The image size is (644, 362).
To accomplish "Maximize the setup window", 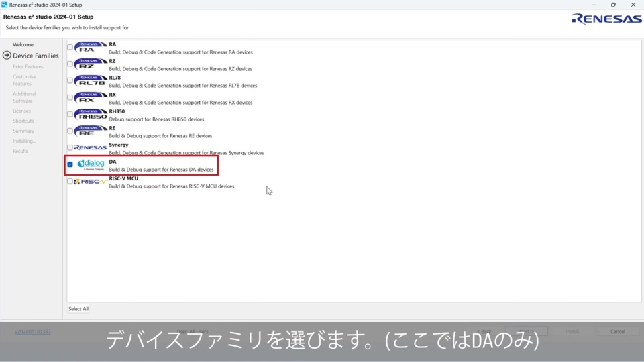I will pyautogui.click(x=613, y=5).
